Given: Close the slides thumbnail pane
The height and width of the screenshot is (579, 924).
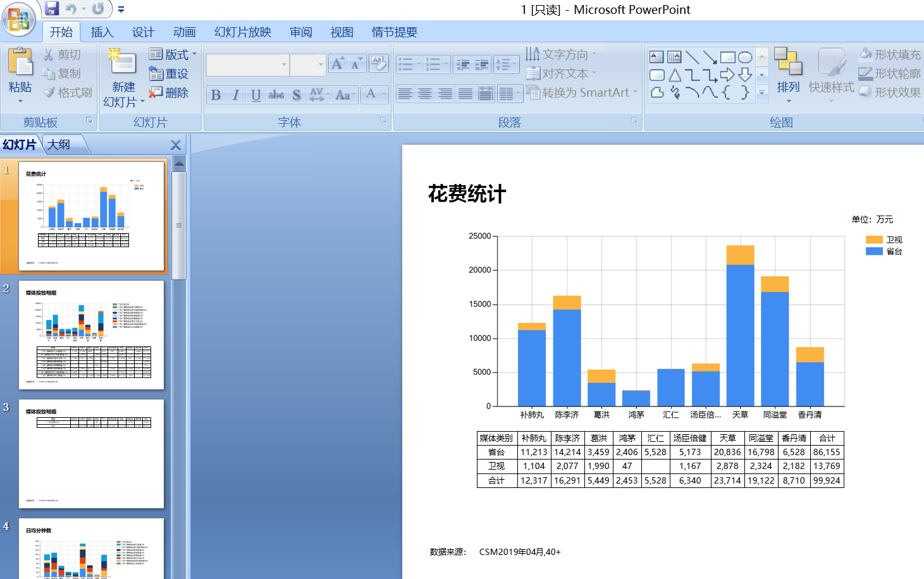Looking at the screenshot, I should point(176,145).
